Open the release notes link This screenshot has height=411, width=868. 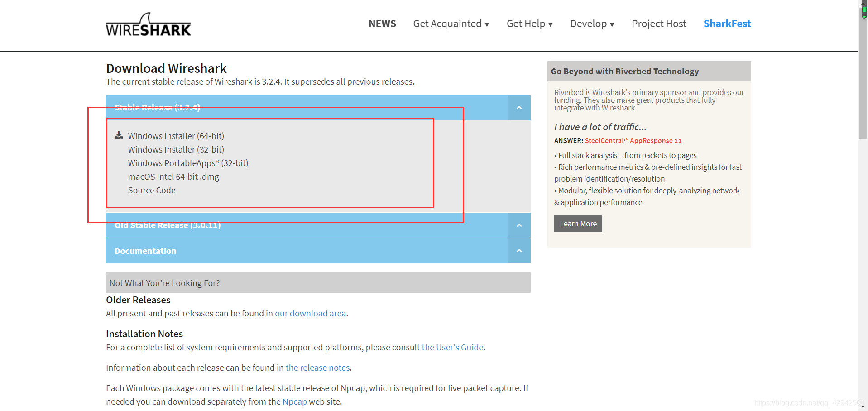pos(317,368)
